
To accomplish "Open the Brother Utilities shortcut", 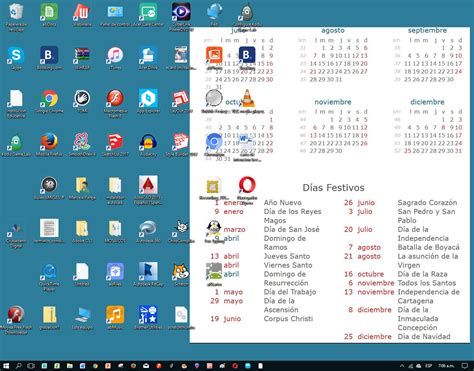I will (x=148, y=314).
